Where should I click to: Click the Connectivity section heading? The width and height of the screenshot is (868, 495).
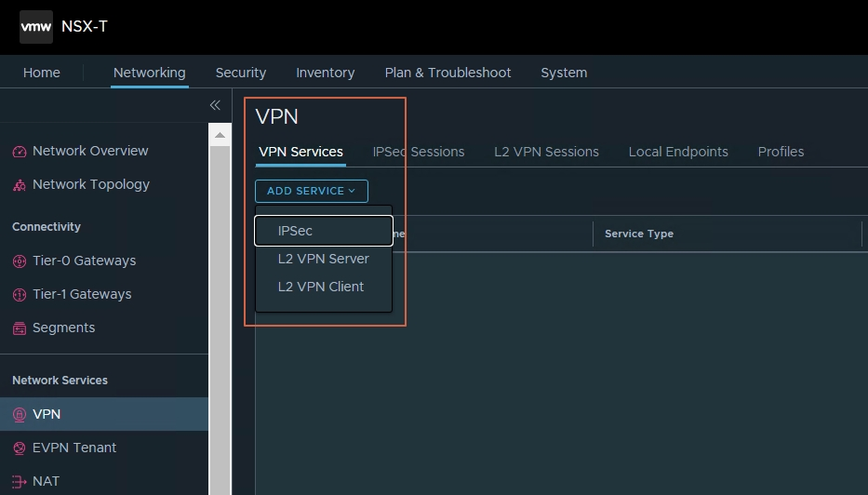click(47, 226)
